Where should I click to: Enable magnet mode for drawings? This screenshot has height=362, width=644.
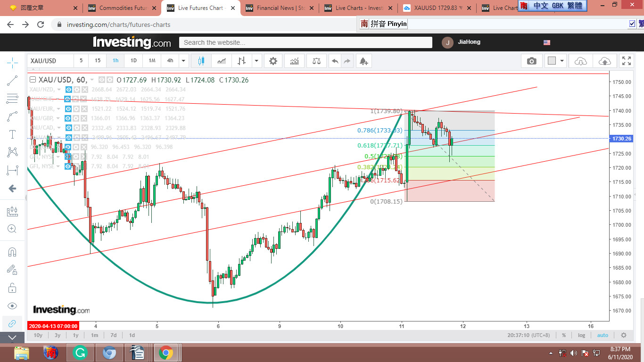12,252
